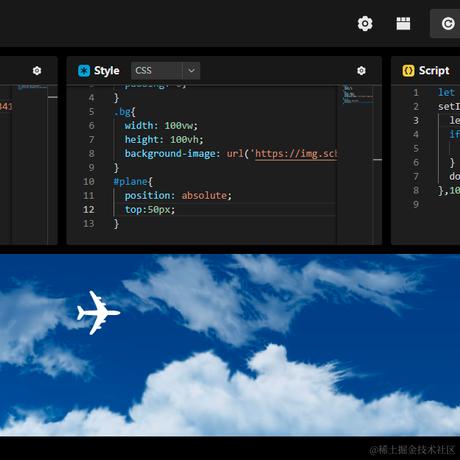
Task: Click on the 'position: absolute;' line
Action: pos(178,195)
